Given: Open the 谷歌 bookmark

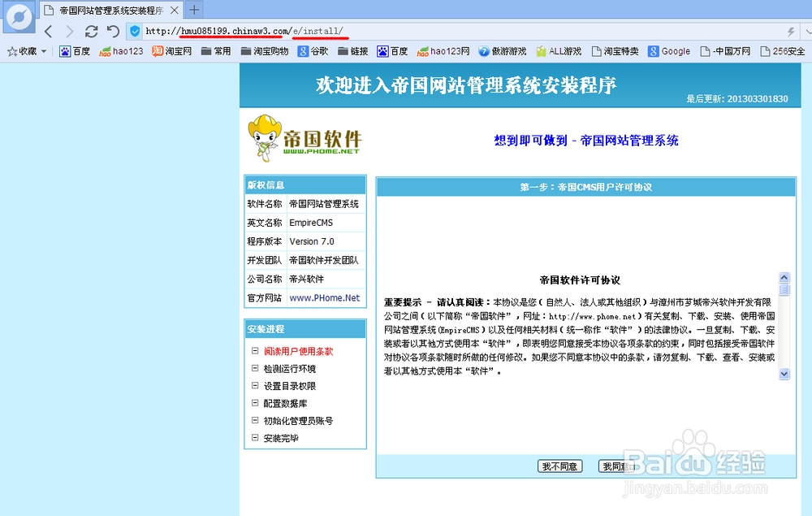Looking at the screenshot, I should coord(313,51).
